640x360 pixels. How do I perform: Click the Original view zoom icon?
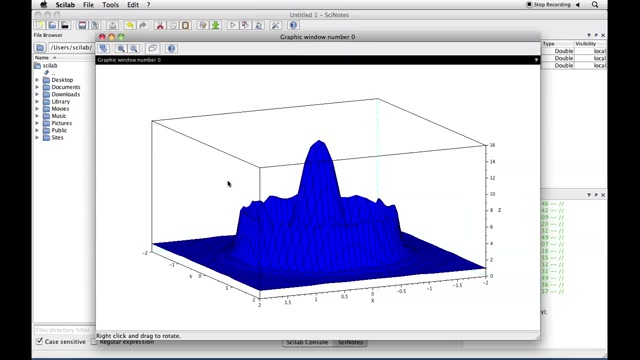(x=134, y=48)
